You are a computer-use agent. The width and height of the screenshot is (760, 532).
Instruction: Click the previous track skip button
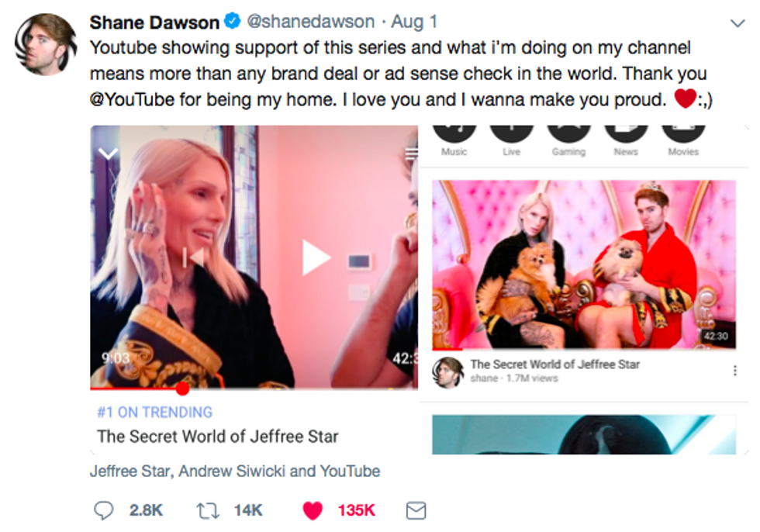pos(193,257)
